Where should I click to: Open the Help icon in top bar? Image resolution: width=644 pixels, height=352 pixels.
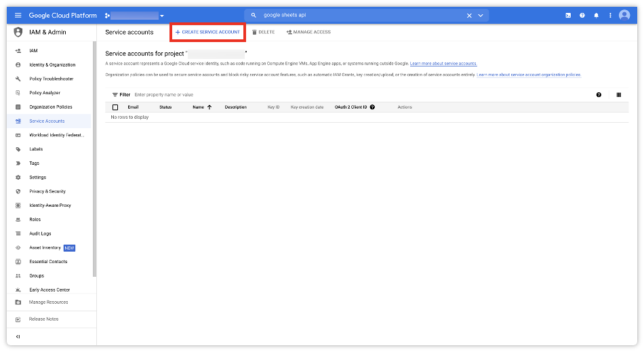[x=582, y=16]
